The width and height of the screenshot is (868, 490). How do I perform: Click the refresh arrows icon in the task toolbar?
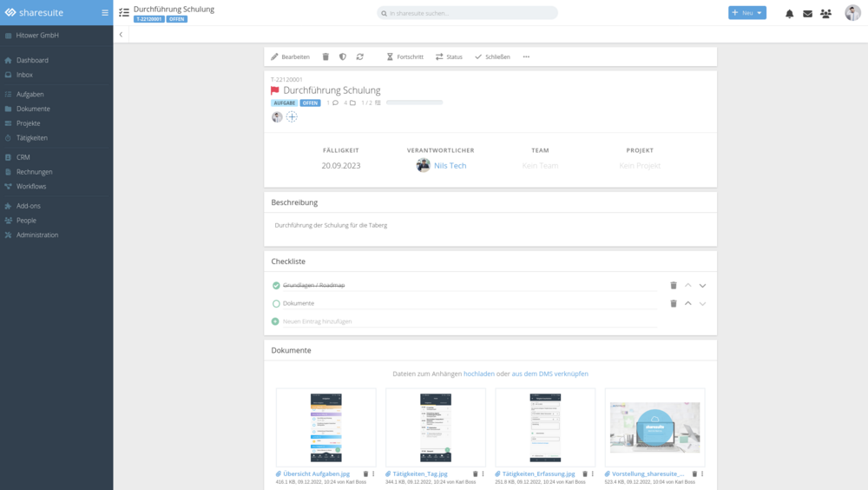(360, 56)
